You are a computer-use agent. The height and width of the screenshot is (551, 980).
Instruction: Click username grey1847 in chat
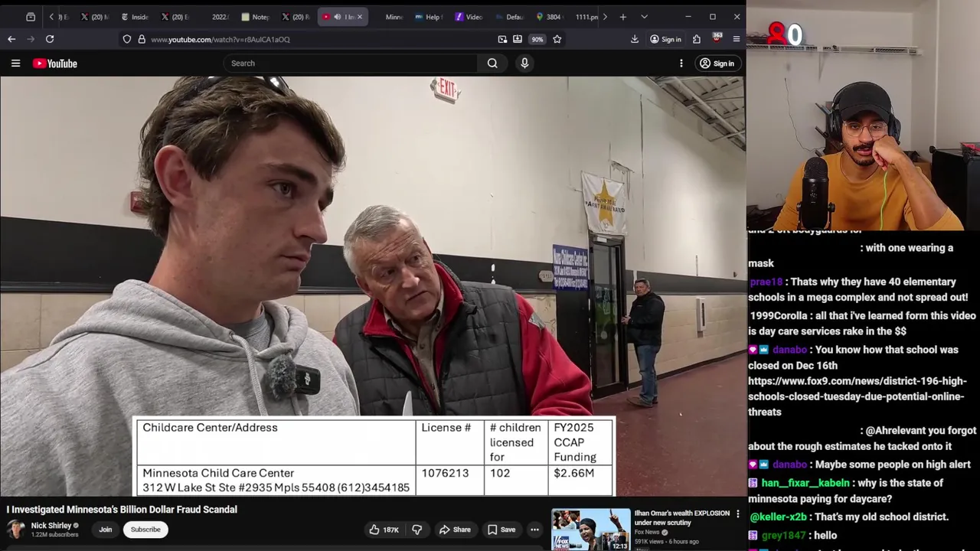click(782, 536)
